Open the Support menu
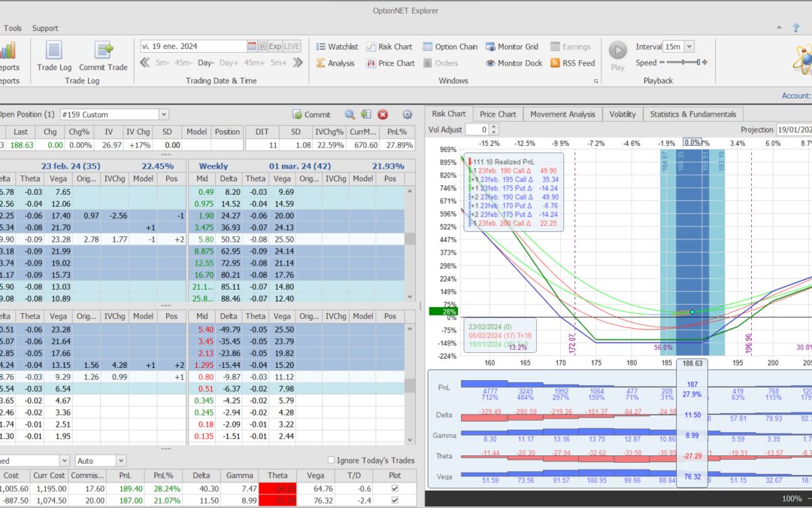This screenshot has width=812, height=508. pyautogui.click(x=45, y=28)
